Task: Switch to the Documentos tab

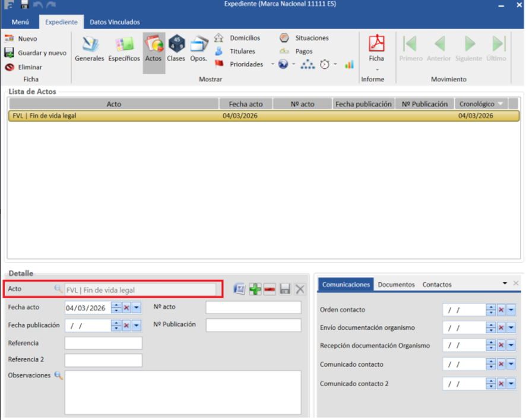Action: [x=396, y=285]
